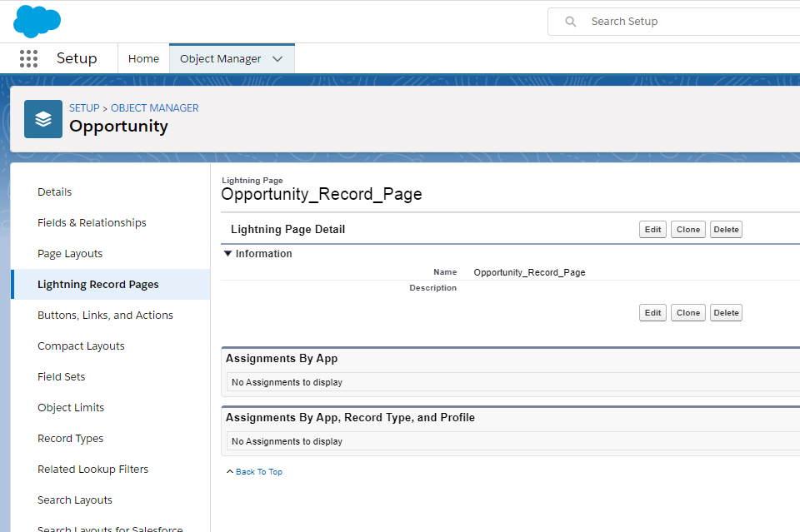The image size is (800, 532).
Task: Select Fields & Relationships in sidebar
Action: [92, 223]
